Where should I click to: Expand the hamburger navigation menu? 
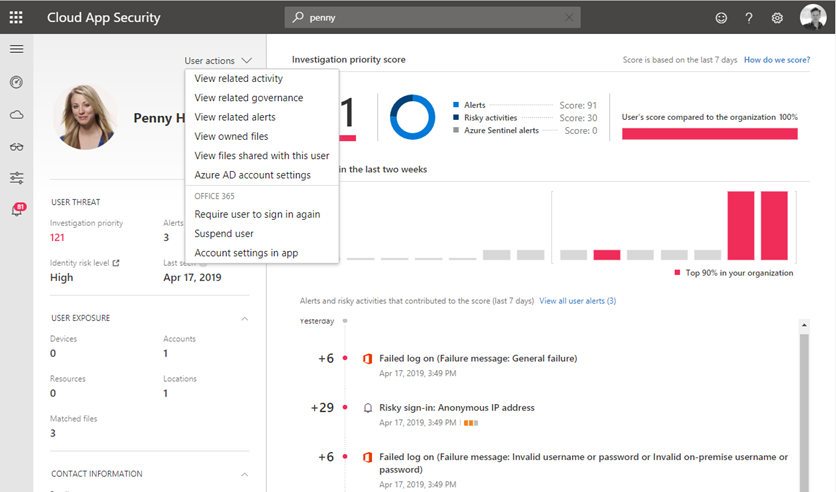(16, 49)
